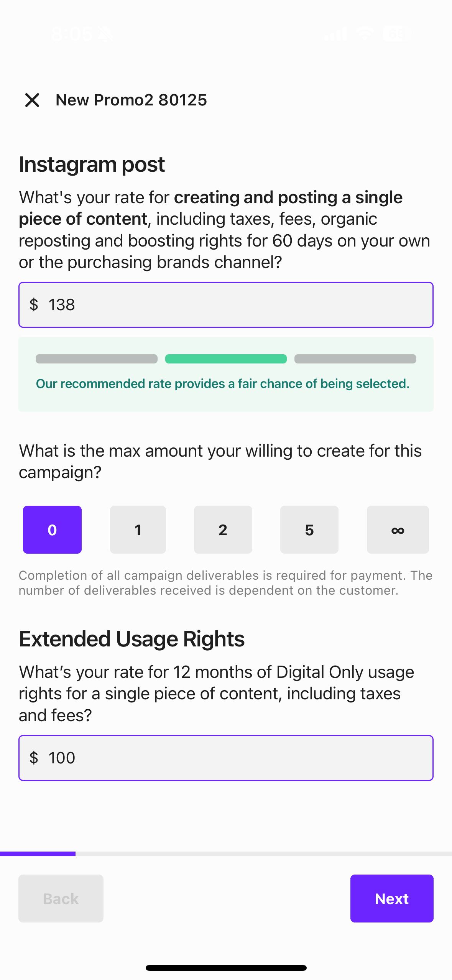
Task: Tap the recommended rate fair chance message
Action: [223, 383]
